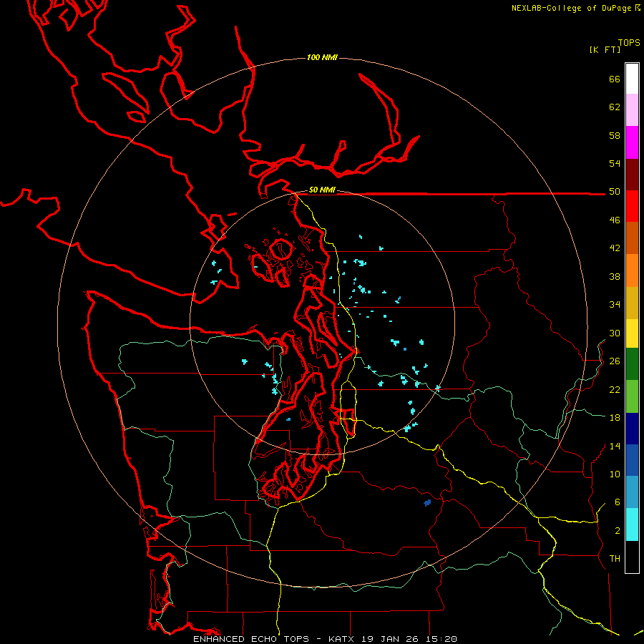Viewport: 644px width, 644px height.
Task: Click the 15:20 timestamp
Action: click(441, 639)
